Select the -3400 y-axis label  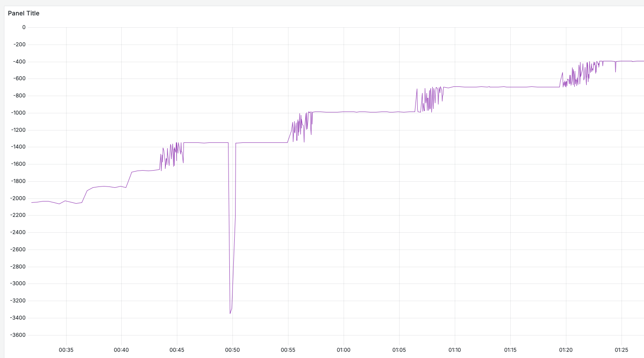[18, 318]
